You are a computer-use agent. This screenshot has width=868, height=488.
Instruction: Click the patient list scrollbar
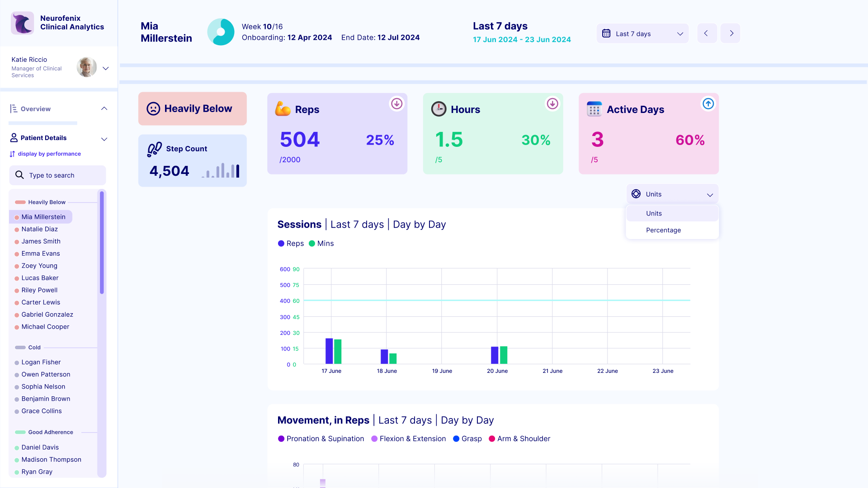point(102,243)
